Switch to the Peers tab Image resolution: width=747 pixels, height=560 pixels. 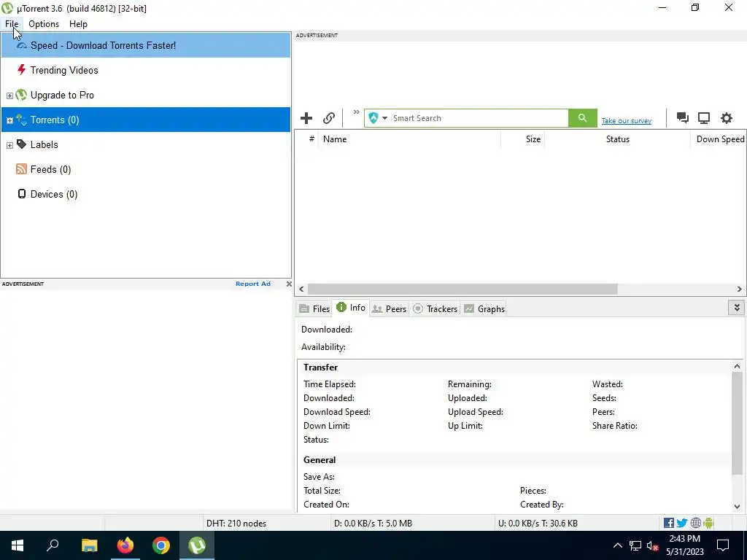pyautogui.click(x=390, y=308)
